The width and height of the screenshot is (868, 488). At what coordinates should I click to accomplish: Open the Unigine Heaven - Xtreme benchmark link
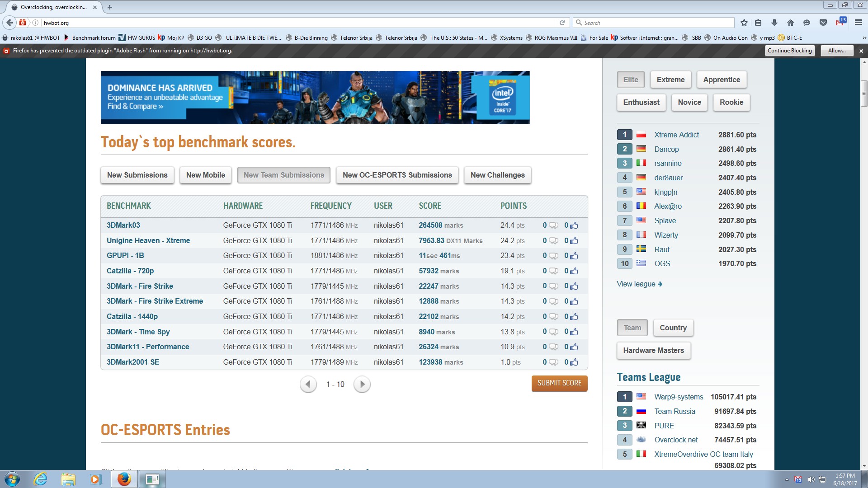tap(148, 241)
